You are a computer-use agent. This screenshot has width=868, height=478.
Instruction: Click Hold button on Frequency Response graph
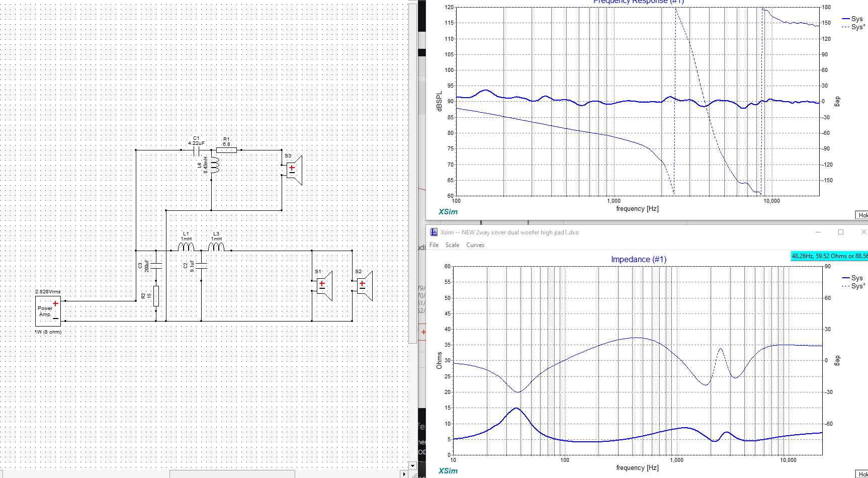[x=862, y=215]
